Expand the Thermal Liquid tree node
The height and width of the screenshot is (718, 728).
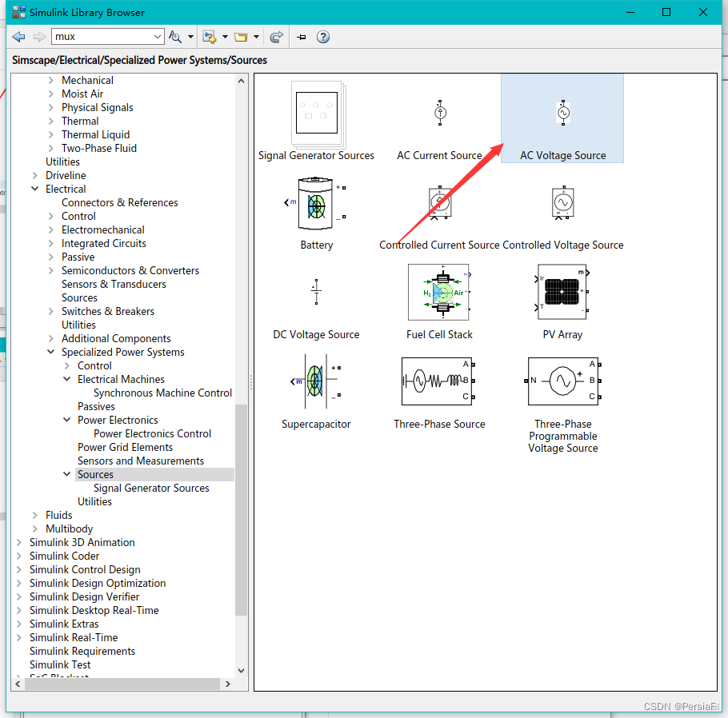[50, 134]
